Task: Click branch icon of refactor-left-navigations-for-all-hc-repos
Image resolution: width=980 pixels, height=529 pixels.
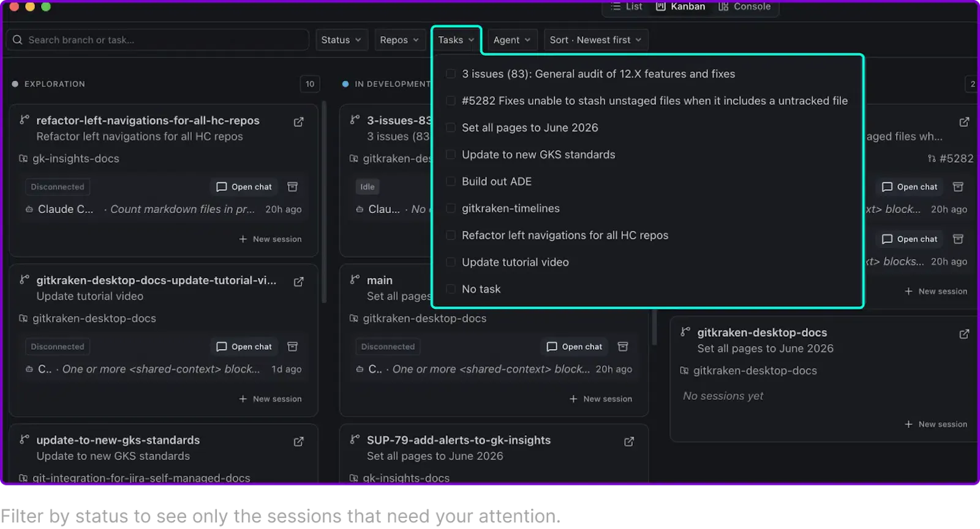Action: [24, 120]
